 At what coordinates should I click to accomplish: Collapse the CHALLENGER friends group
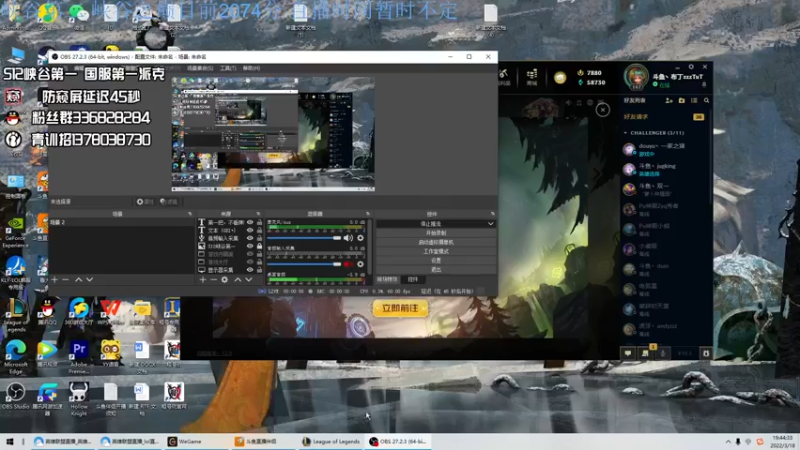point(626,133)
